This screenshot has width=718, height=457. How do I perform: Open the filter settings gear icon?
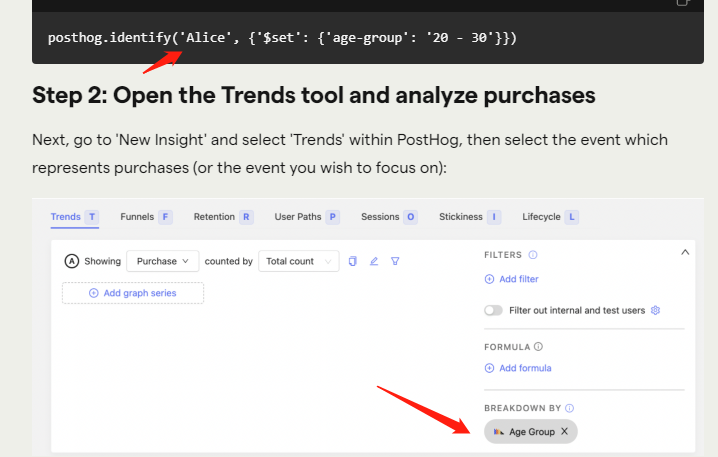coord(656,310)
